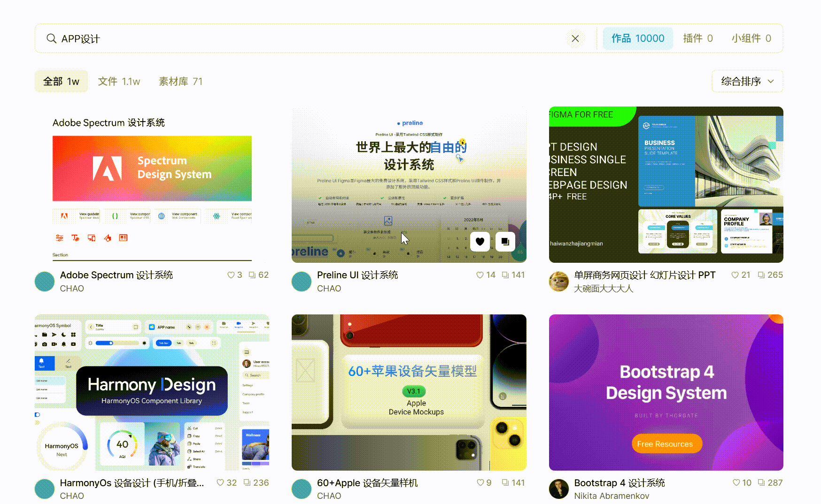Click author name CHAO under Preline UI

329,289
